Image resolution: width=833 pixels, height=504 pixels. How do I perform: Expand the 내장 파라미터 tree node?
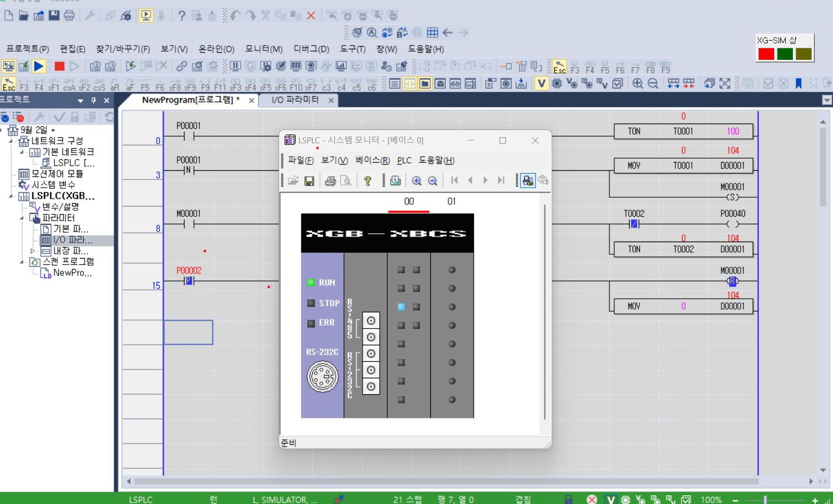point(32,250)
